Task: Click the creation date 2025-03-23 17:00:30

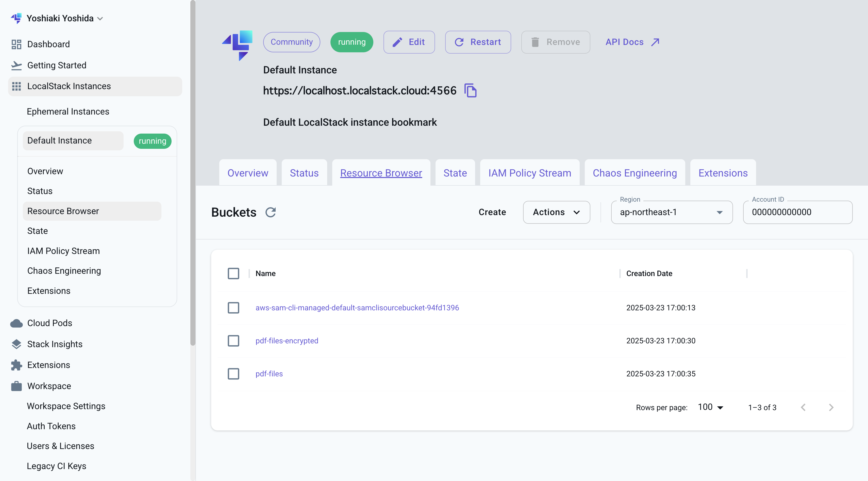Action: point(660,341)
